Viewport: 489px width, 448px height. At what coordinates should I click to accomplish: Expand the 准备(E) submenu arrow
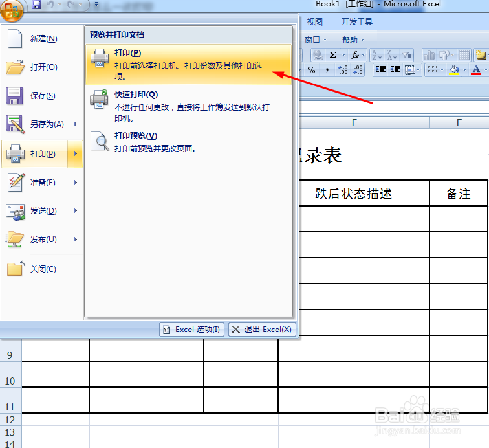coord(76,183)
